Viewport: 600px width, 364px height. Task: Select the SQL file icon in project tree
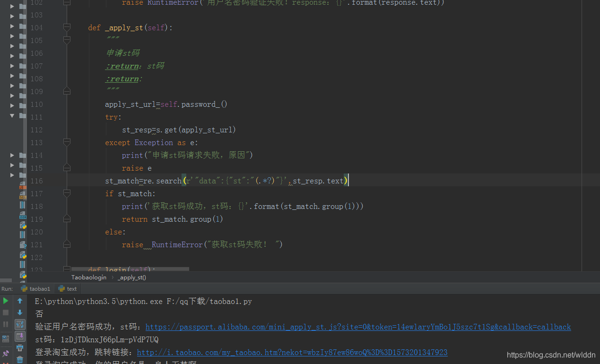[23, 195]
